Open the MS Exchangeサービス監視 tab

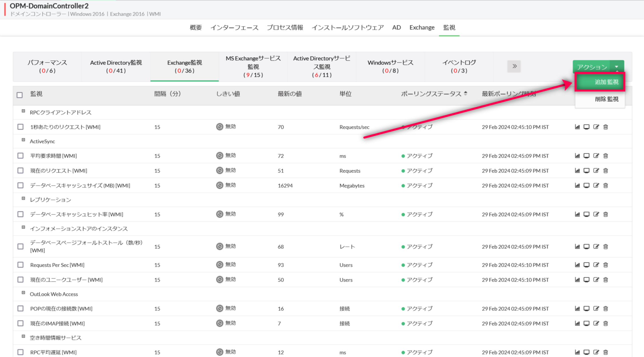253,67
